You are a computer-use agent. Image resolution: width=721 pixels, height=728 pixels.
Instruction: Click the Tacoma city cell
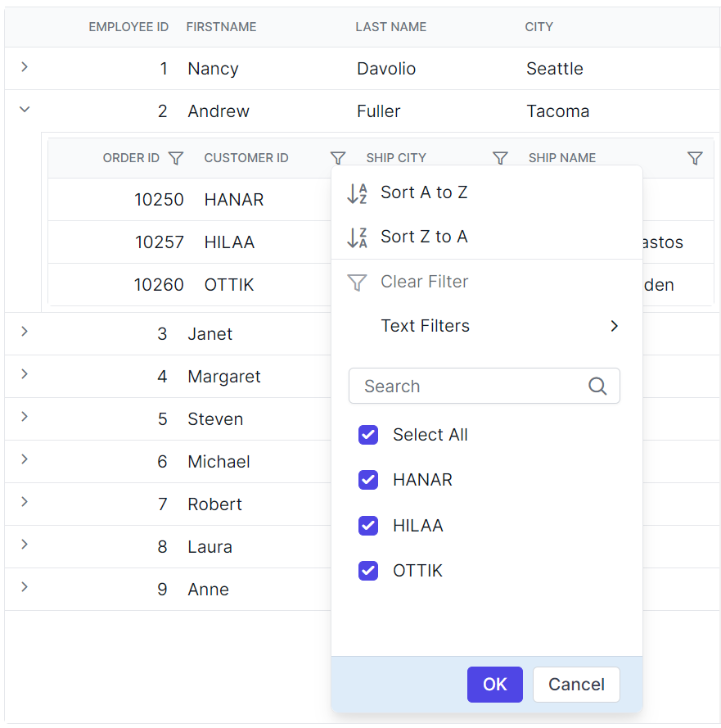[x=557, y=111]
